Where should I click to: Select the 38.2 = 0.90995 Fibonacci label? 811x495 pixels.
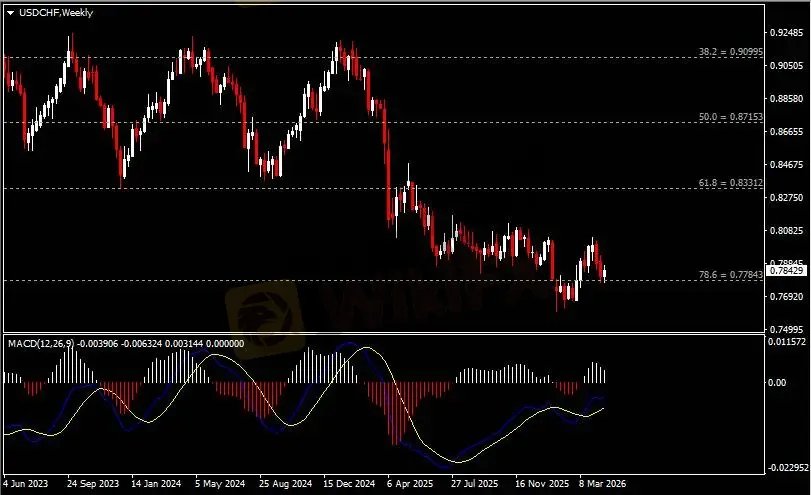[732, 51]
